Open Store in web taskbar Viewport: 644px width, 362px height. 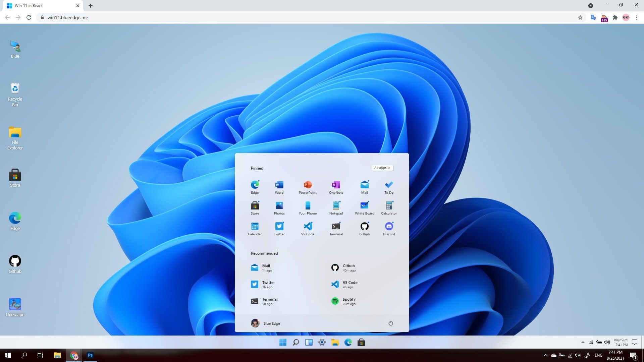point(361,342)
